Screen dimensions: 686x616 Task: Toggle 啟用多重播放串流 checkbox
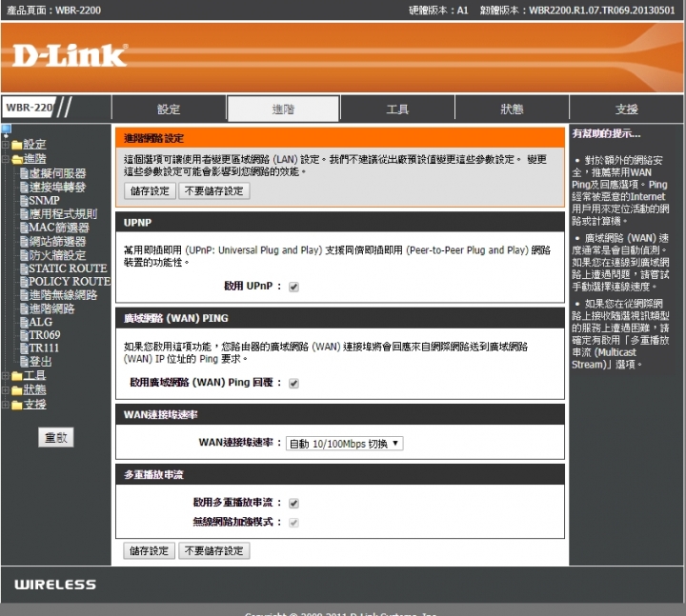[293, 504]
